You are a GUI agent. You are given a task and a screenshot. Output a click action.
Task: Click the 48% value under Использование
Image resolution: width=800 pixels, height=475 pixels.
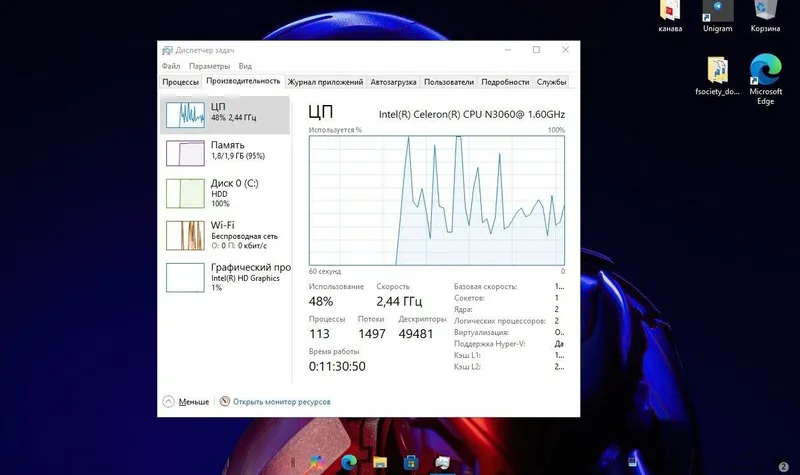point(321,302)
